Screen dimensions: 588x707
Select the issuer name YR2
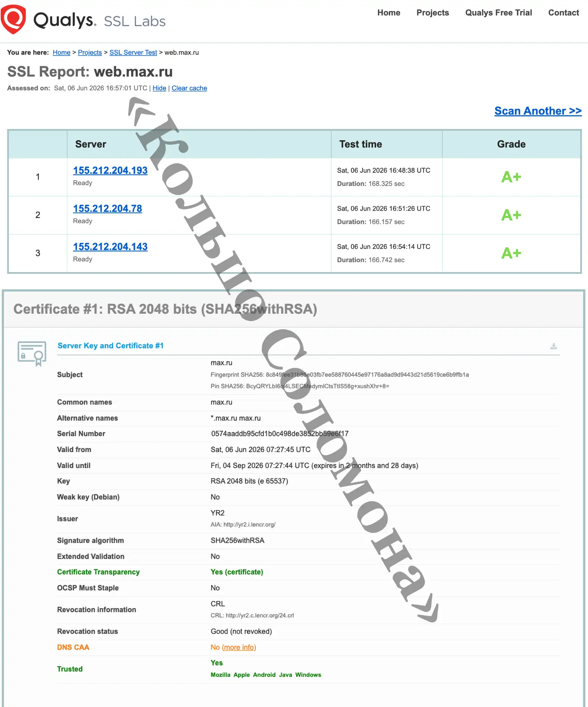(217, 513)
